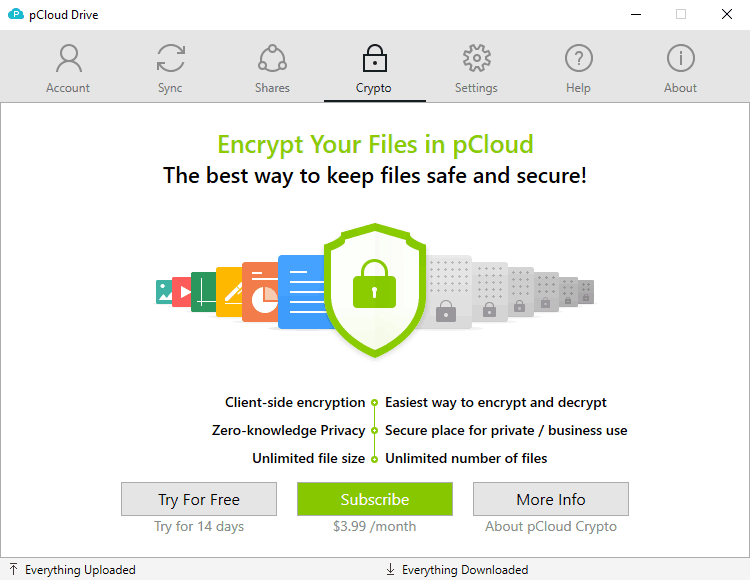Switch to the Shares tab label
This screenshot has width=750, height=580.
point(272,88)
